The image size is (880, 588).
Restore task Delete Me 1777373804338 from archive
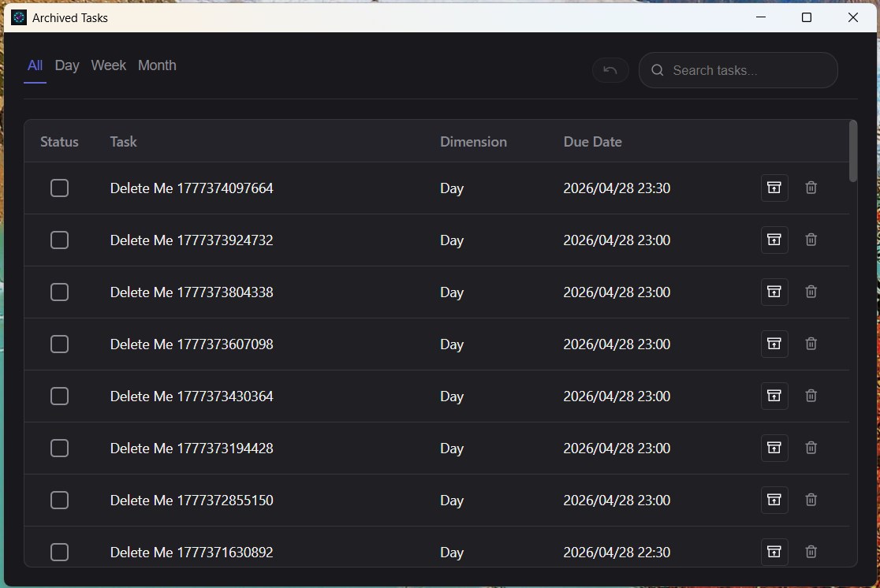[774, 292]
